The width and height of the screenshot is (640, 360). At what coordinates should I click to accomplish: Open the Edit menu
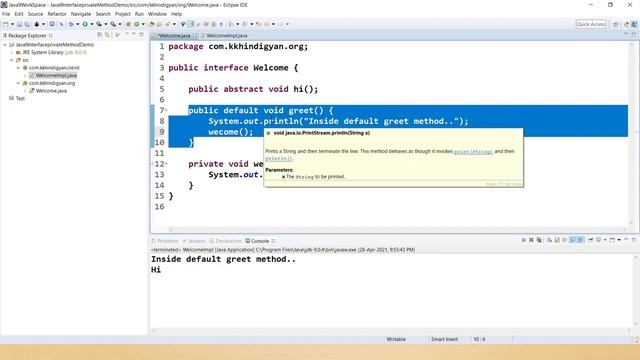[x=19, y=14]
